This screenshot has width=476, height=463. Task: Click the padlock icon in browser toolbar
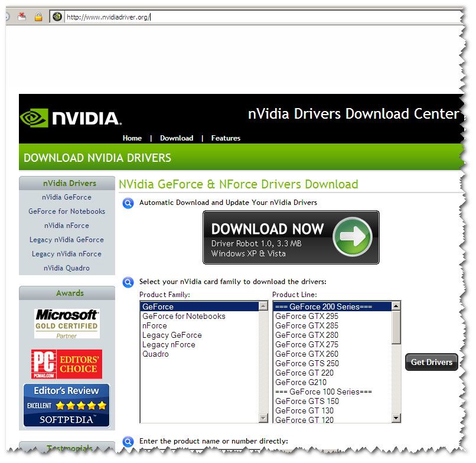click(x=38, y=17)
